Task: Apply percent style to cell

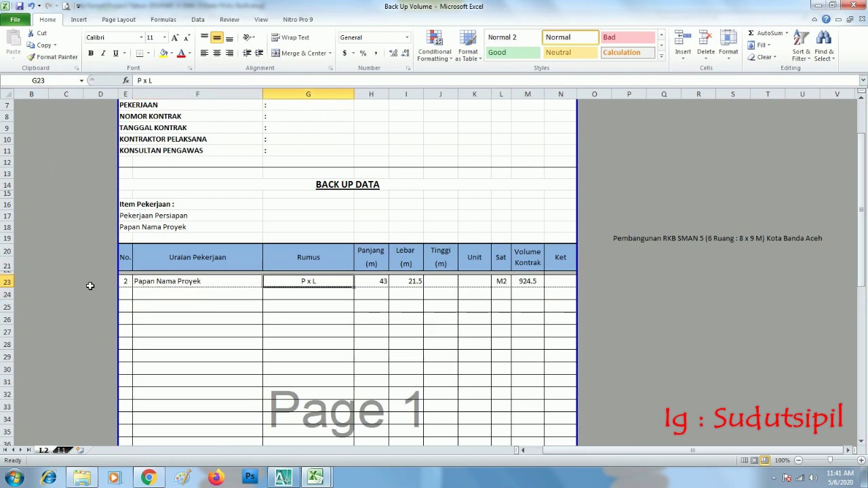Action: (x=363, y=53)
